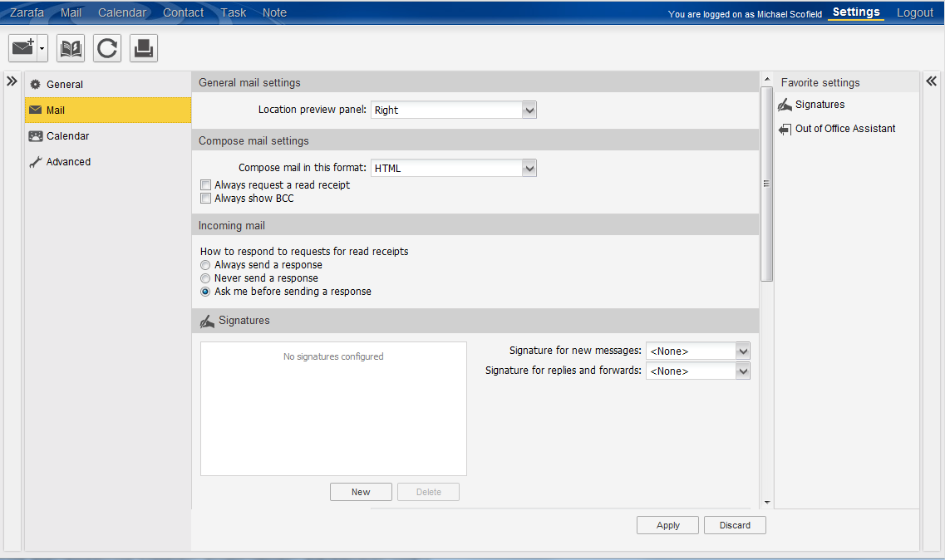This screenshot has width=945, height=560.
Task: Click New to create a signature
Action: tap(361, 492)
